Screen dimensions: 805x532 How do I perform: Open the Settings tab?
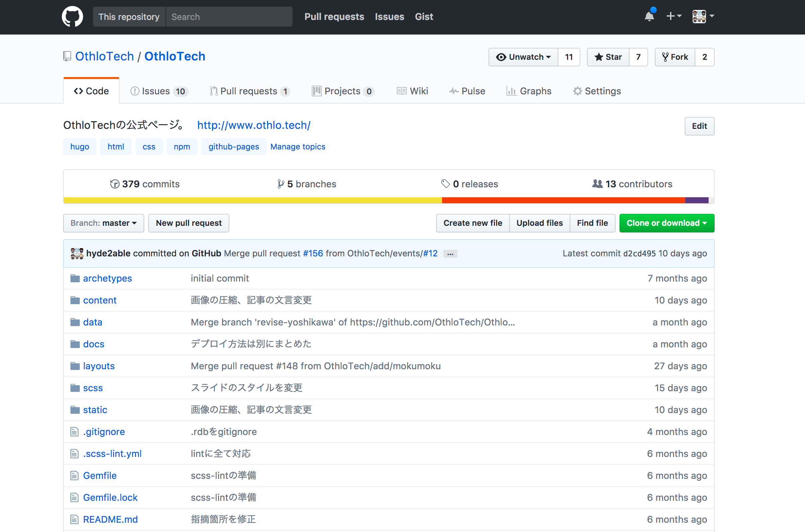pyautogui.click(x=597, y=91)
